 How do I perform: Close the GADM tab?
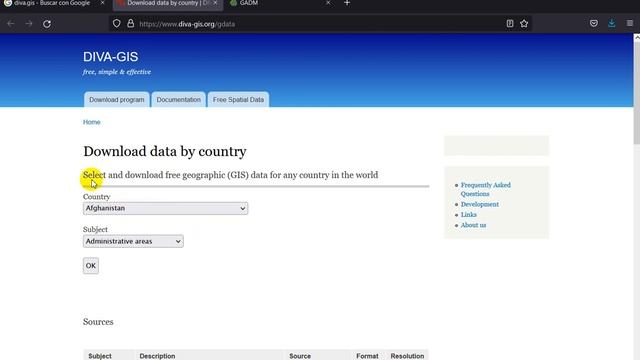328,3
